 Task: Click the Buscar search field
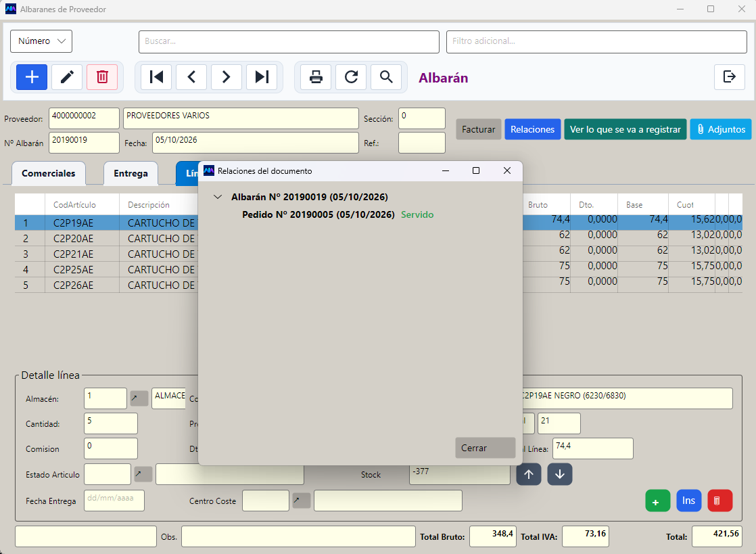[x=289, y=42]
